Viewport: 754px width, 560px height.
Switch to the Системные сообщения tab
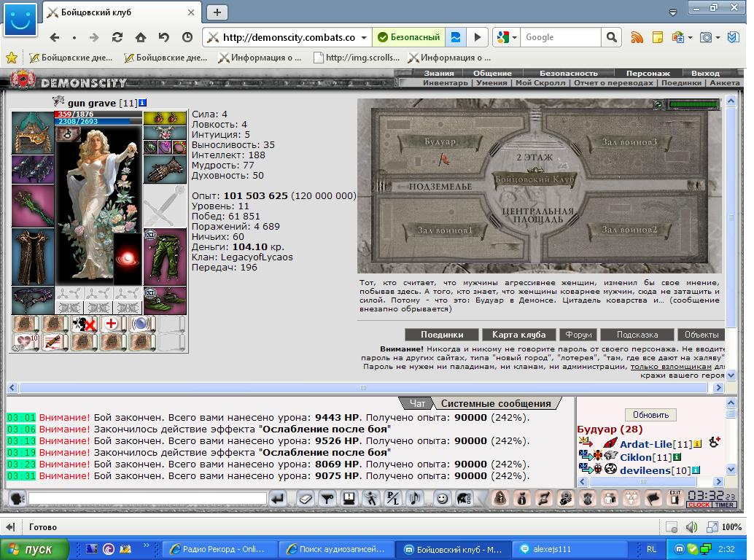(x=496, y=403)
